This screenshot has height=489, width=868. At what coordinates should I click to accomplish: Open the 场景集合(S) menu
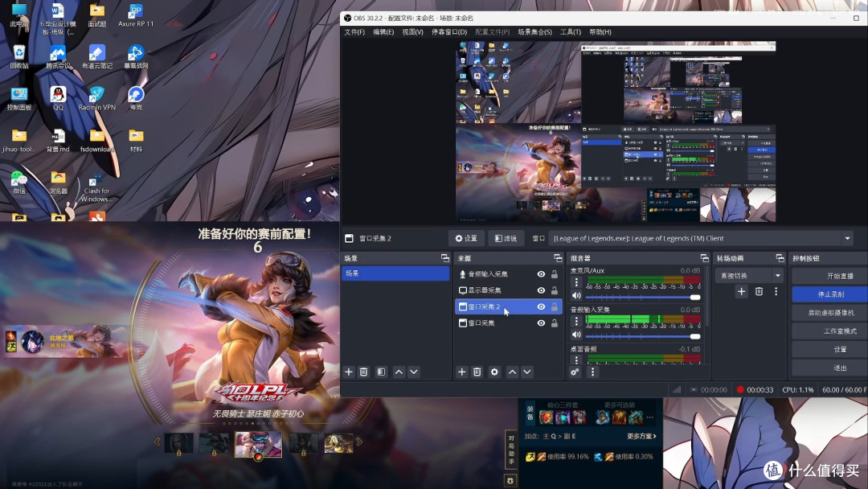534,32
